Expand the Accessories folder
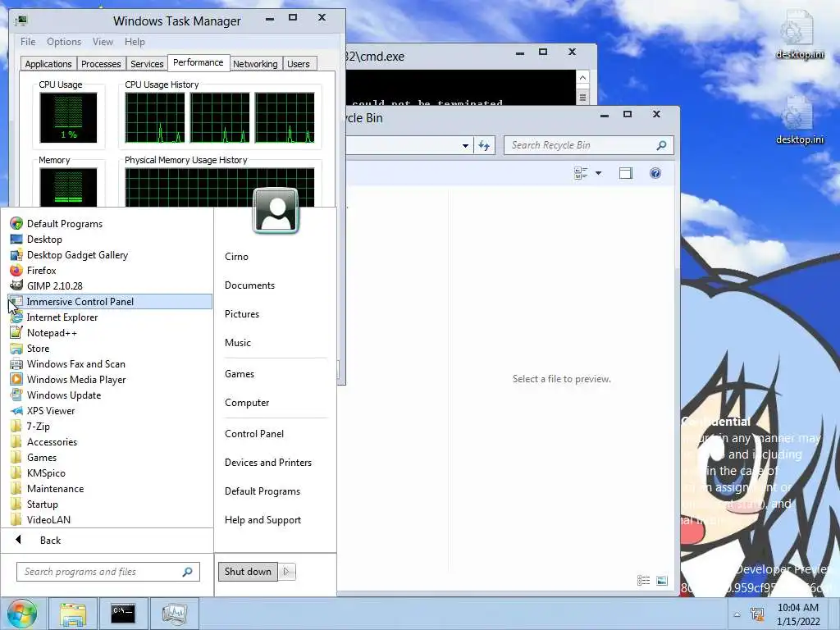Viewport: 840px width, 630px height. click(52, 442)
